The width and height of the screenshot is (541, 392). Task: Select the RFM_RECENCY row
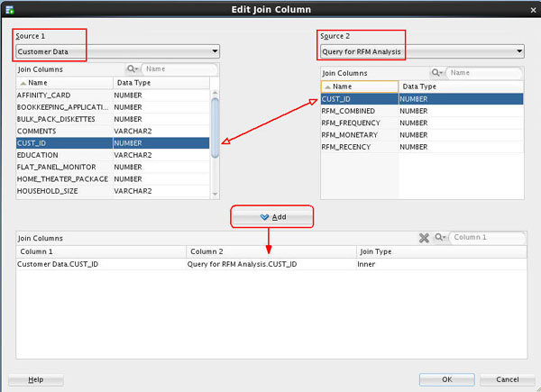point(422,147)
